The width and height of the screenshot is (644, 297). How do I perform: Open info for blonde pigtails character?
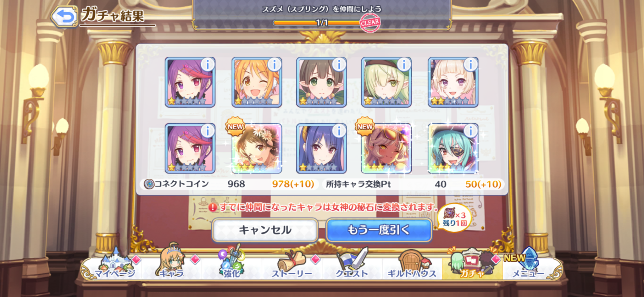tap(470, 65)
